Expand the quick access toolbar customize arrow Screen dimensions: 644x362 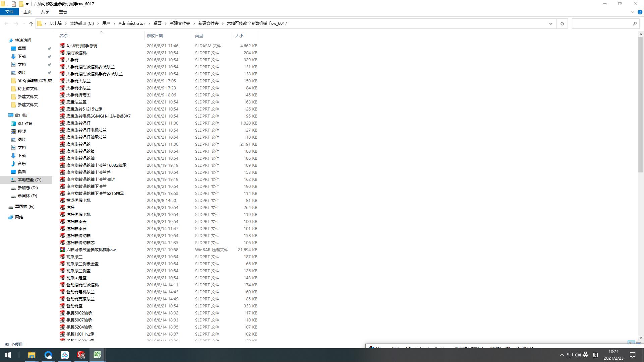tap(27, 4)
